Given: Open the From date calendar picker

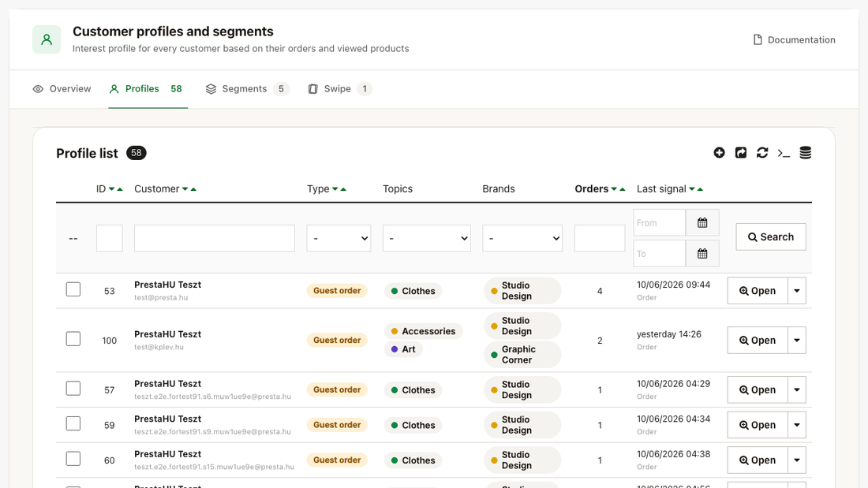Looking at the screenshot, I should click(x=702, y=222).
